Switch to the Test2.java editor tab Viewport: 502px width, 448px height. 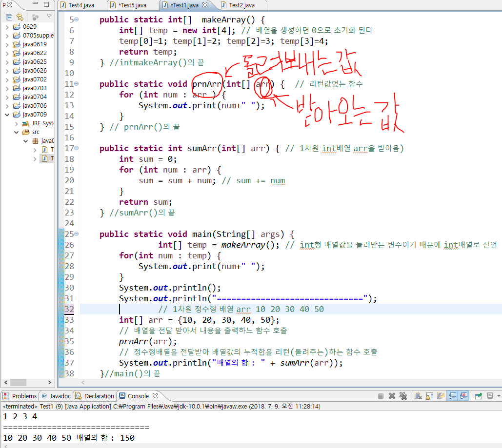tap(238, 5)
